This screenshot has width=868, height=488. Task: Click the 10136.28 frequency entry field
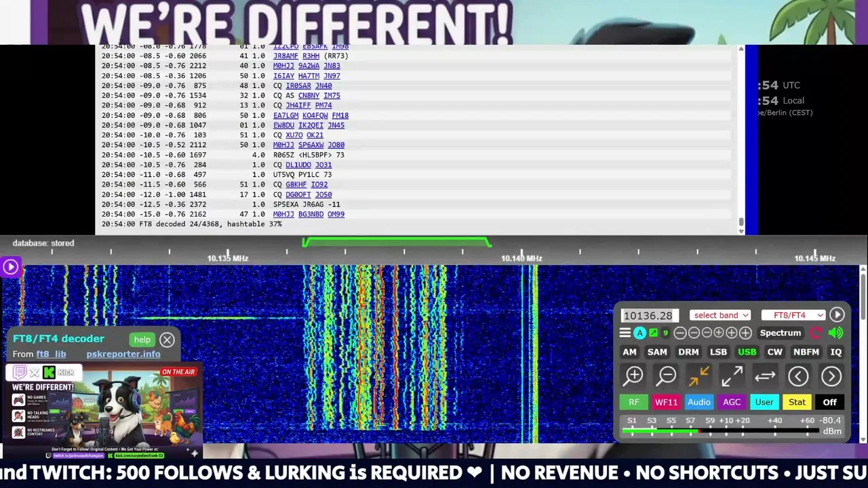click(x=650, y=315)
